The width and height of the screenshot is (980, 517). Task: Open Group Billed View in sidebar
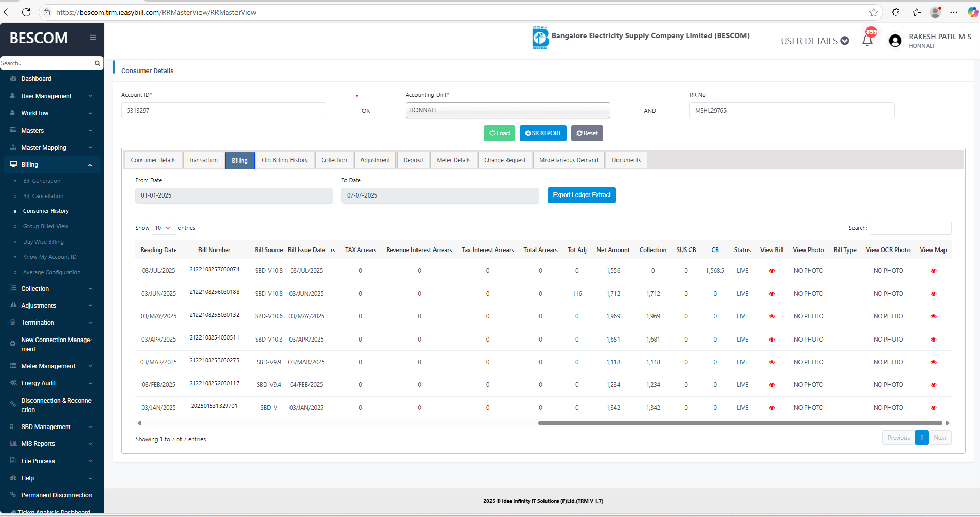[46, 226]
